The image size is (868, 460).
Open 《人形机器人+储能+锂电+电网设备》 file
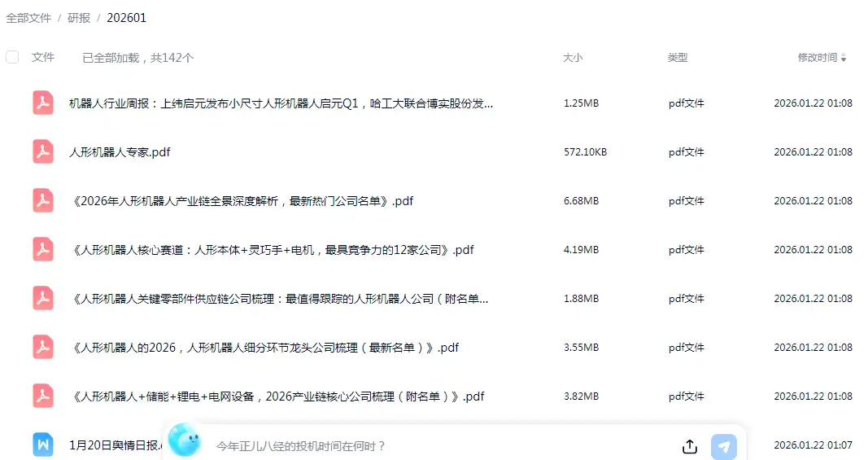click(277, 396)
